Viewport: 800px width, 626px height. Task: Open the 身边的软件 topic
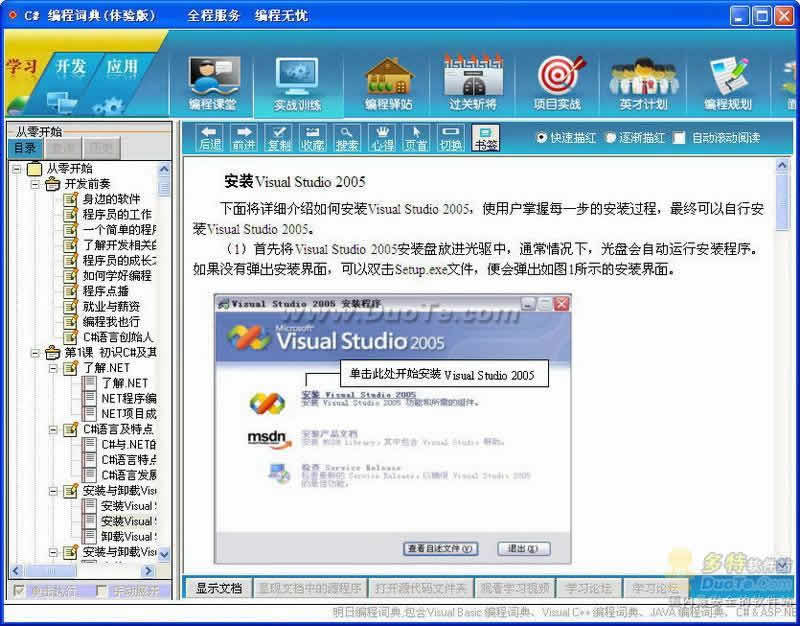[x=111, y=199]
